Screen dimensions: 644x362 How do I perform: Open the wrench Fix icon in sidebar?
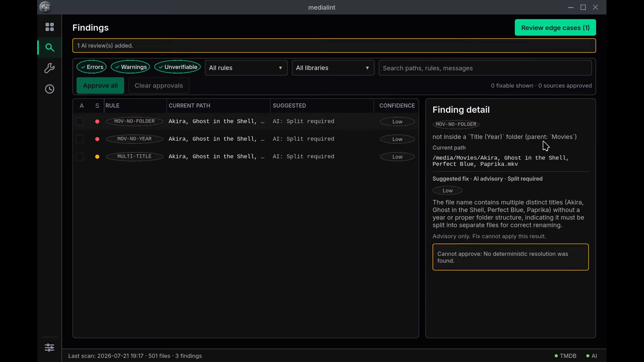50,68
